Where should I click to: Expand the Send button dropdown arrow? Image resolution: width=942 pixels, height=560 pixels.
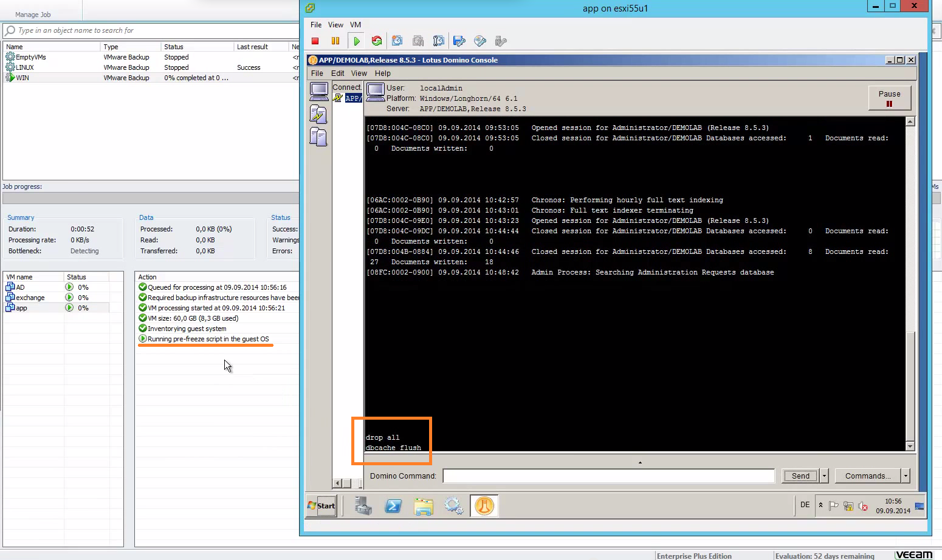(x=824, y=476)
